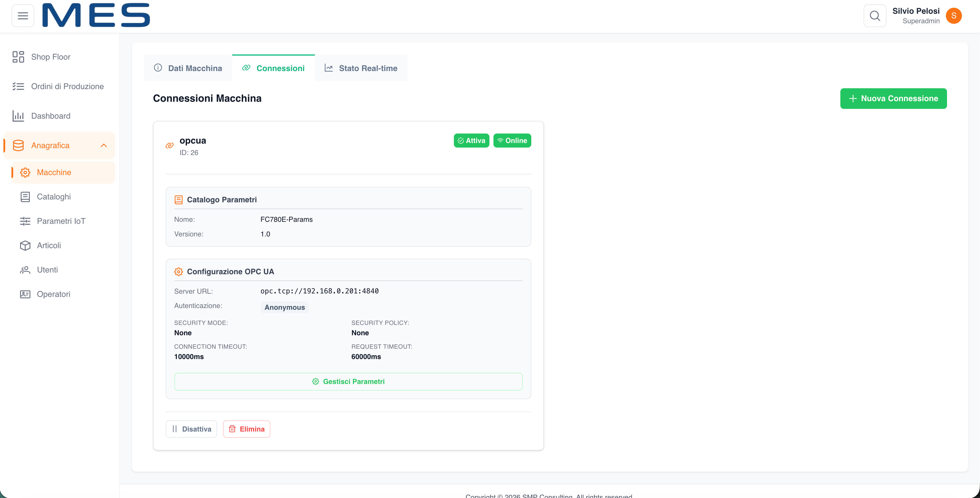
Task: Click the Online status badge
Action: [512, 141]
